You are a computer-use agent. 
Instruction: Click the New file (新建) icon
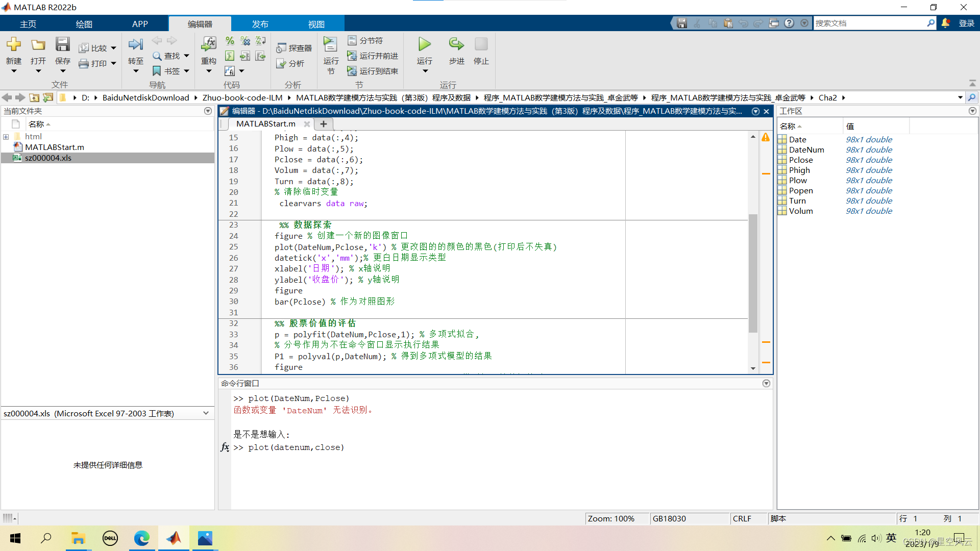pos(14,45)
